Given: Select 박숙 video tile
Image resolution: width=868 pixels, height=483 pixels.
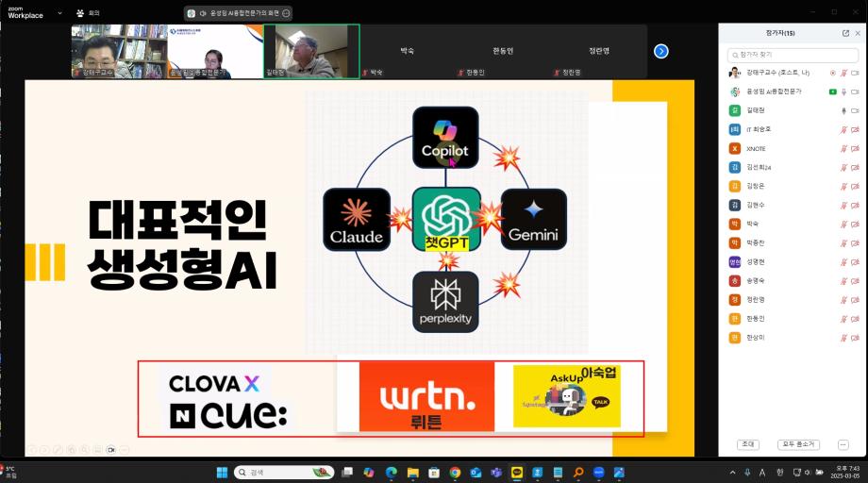Looking at the screenshot, I should 408,51.
